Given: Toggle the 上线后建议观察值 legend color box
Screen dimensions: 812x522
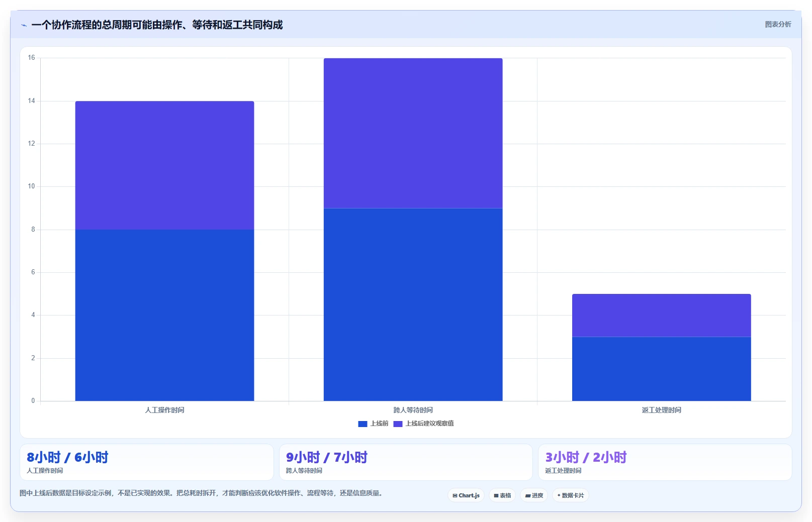Looking at the screenshot, I should click(x=398, y=424).
